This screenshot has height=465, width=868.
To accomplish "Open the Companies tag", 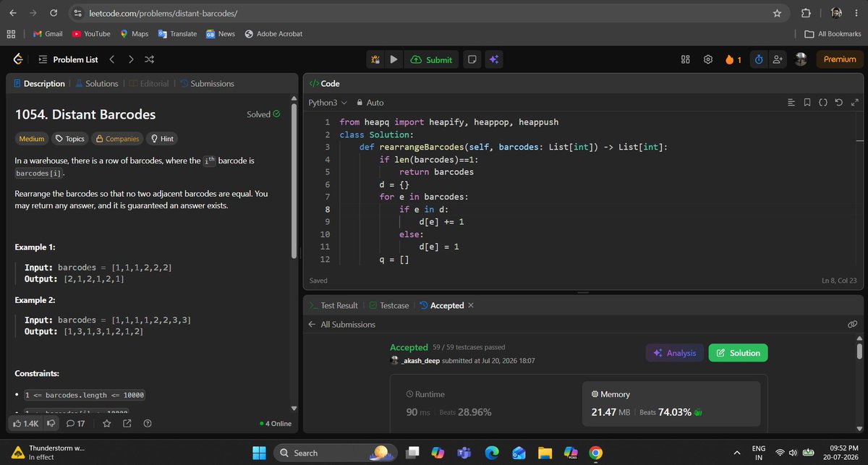I will [117, 139].
